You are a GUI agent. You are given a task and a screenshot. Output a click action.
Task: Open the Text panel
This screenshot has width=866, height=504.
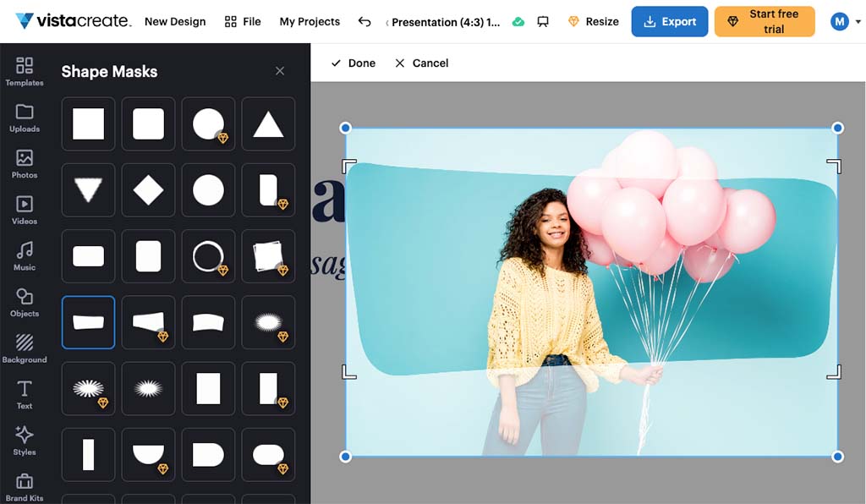[25, 394]
